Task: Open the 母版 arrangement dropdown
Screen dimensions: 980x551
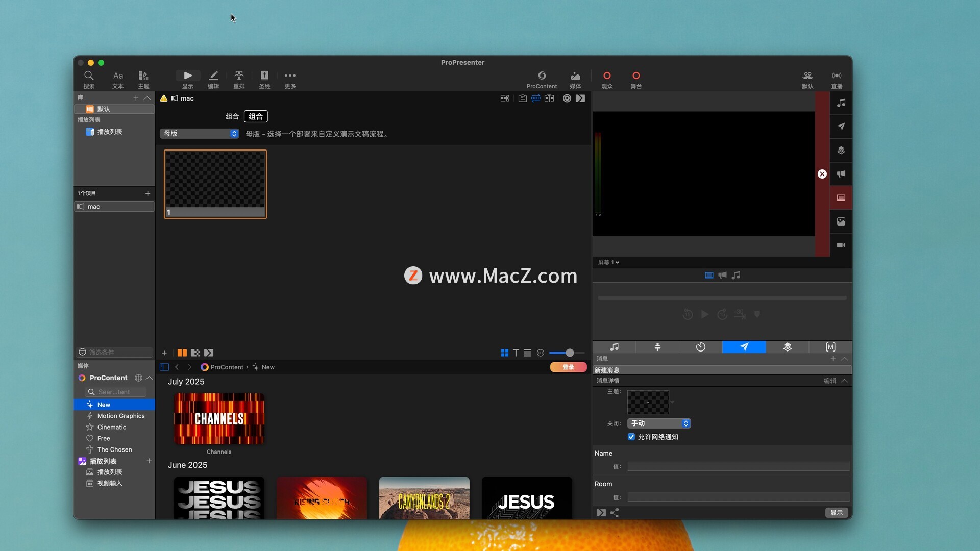Action: click(199, 133)
